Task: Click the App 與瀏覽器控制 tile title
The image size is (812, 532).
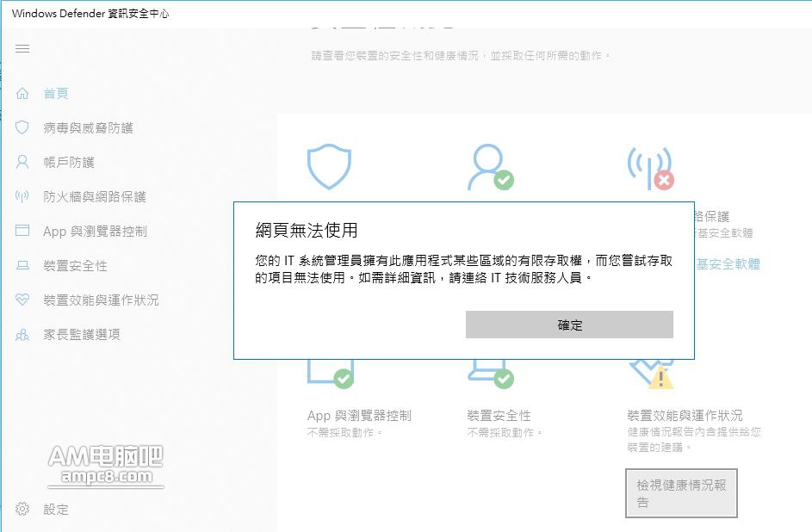Action: [x=359, y=416]
